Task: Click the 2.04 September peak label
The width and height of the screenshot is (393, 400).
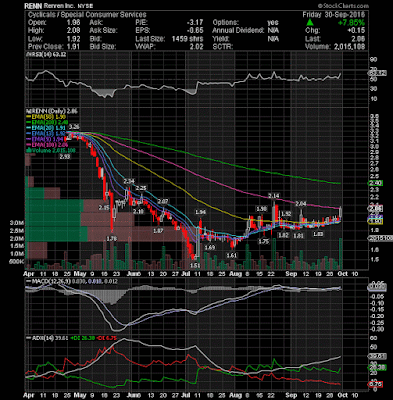Action: (301, 203)
